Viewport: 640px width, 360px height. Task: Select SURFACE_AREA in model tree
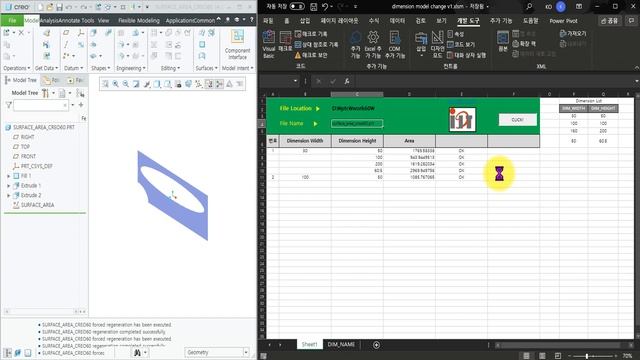click(x=37, y=205)
